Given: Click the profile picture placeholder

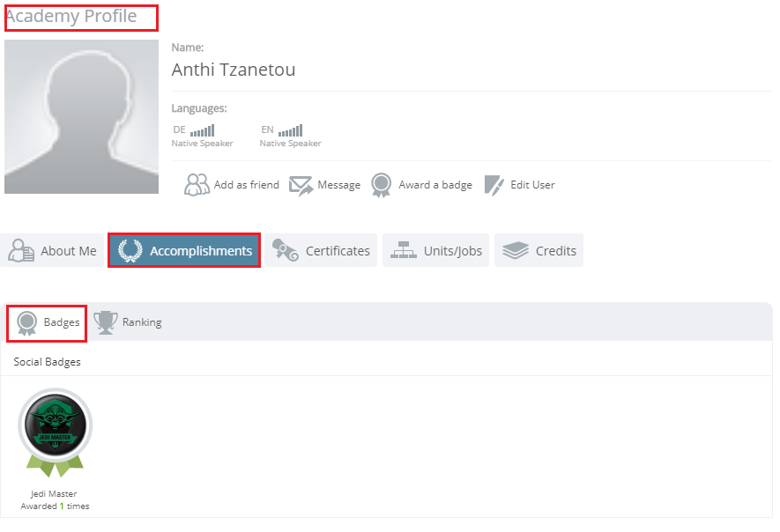Looking at the screenshot, I should click(x=81, y=115).
